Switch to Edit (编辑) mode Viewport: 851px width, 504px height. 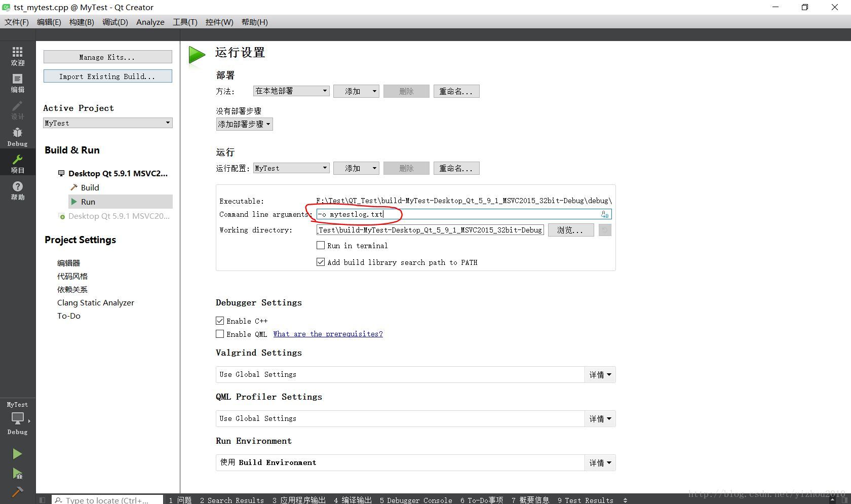point(18,83)
